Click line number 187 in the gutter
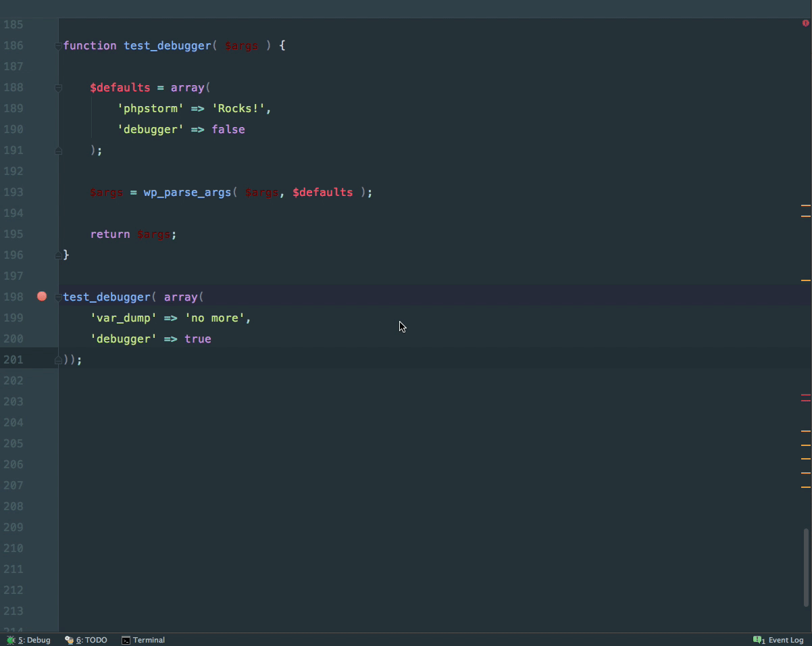The width and height of the screenshot is (812, 646). [14, 66]
